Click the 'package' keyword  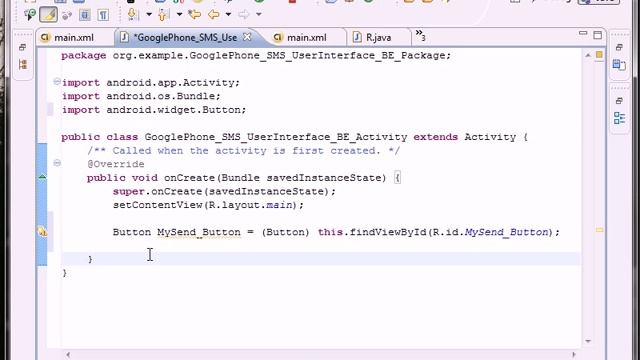point(84,56)
